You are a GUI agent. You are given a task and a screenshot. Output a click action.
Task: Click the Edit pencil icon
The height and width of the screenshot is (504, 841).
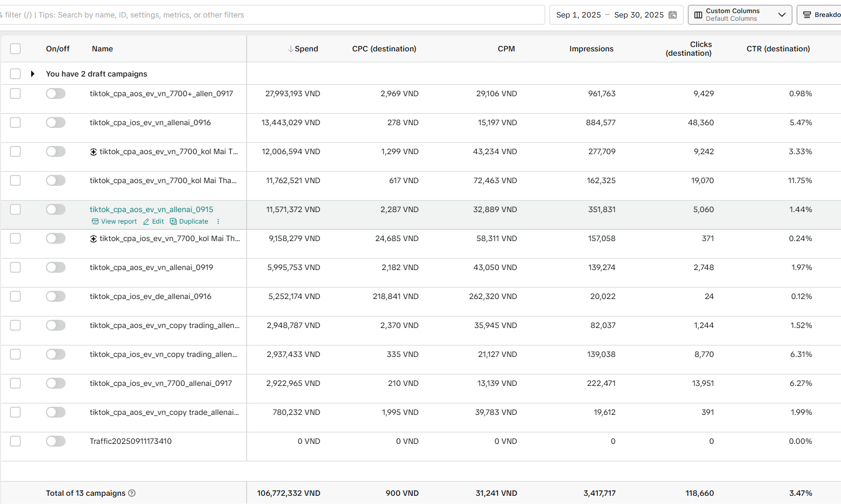[x=146, y=221]
